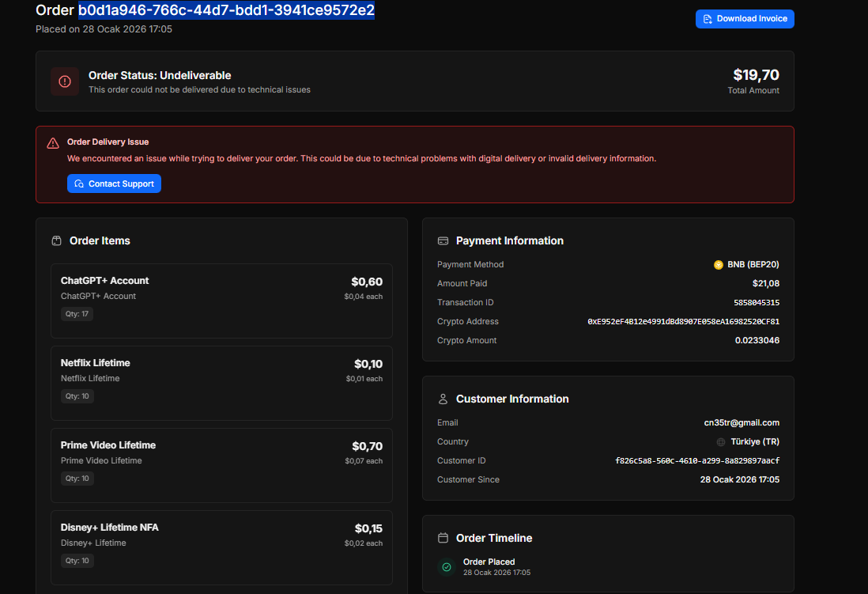Click the Qty: 10 badge under Prime Video Lifetime
The image size is (868, 594).
coord(77,479)
